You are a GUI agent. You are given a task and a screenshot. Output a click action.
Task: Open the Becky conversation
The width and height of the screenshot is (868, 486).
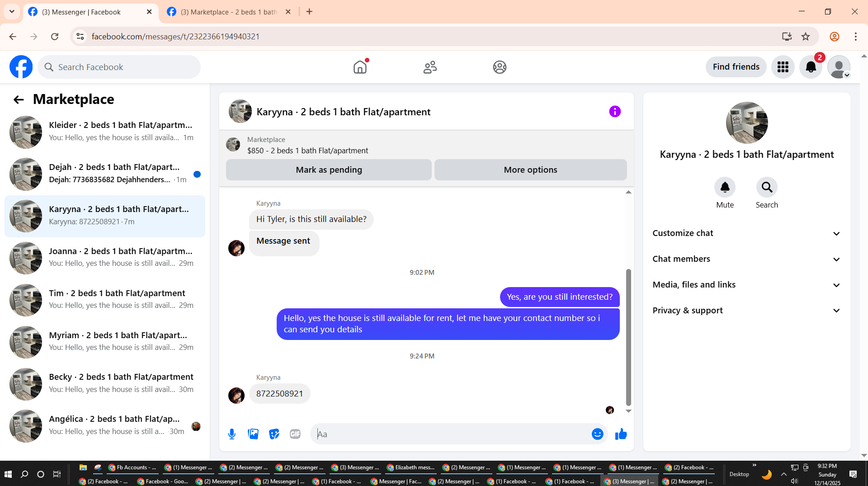(x=105, y=384)
